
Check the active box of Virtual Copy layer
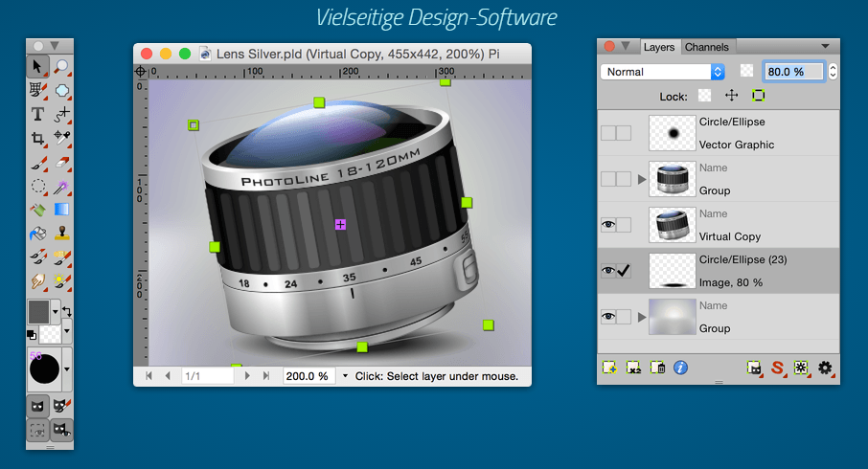[624, 225]
